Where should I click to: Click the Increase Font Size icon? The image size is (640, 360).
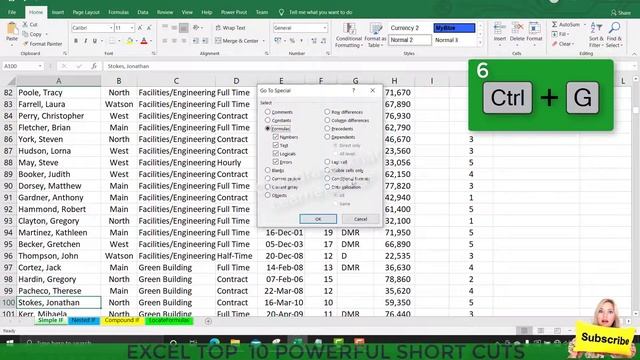140,28
